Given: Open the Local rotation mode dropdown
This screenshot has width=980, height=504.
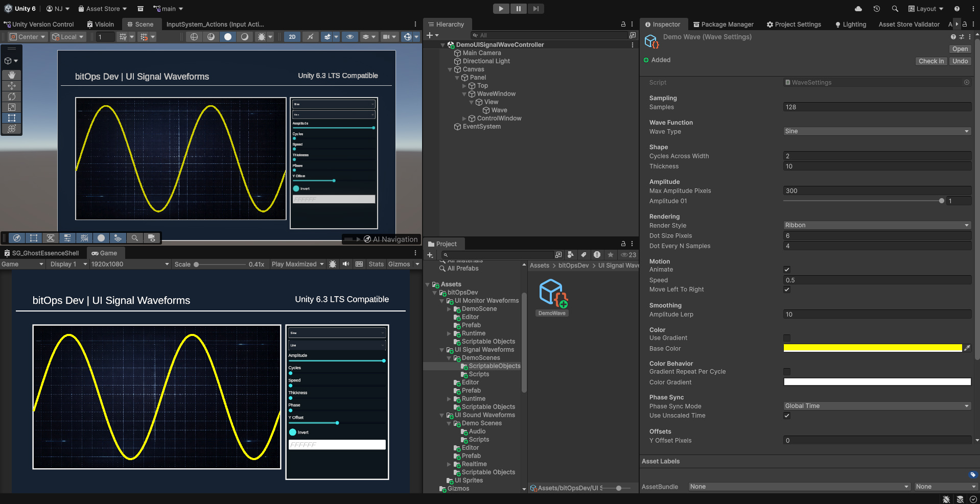Looking at the screenshot, I should point(68,37).
